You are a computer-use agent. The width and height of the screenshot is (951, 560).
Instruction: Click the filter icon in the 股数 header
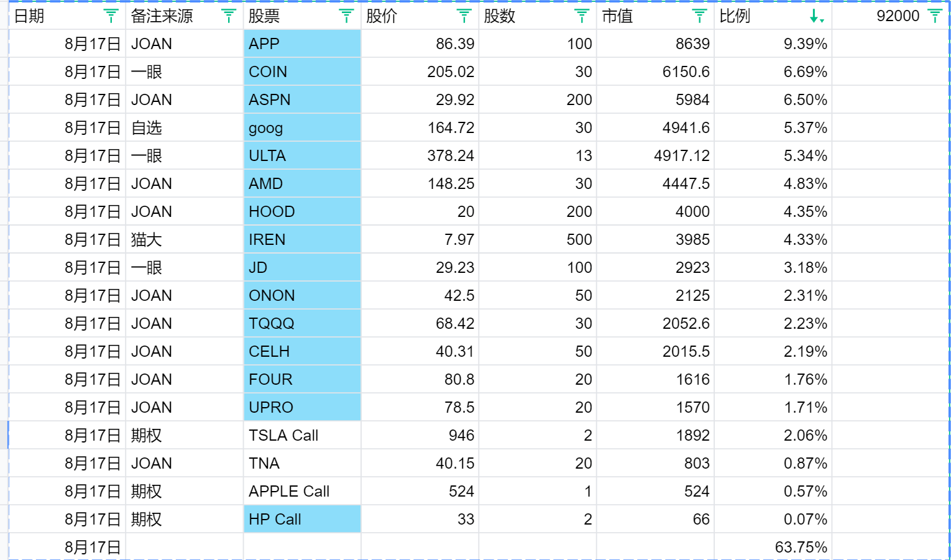coord(582,16)
